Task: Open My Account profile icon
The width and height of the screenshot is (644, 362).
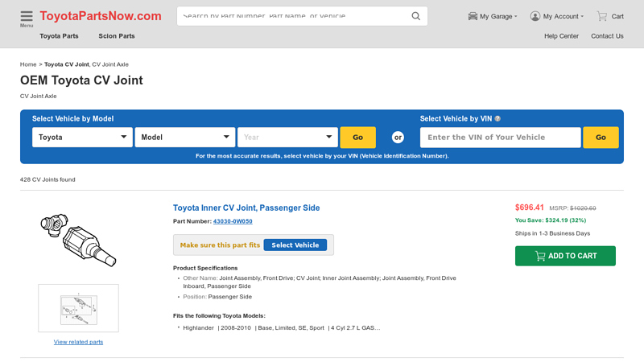Action: click(x=535, y=16)
